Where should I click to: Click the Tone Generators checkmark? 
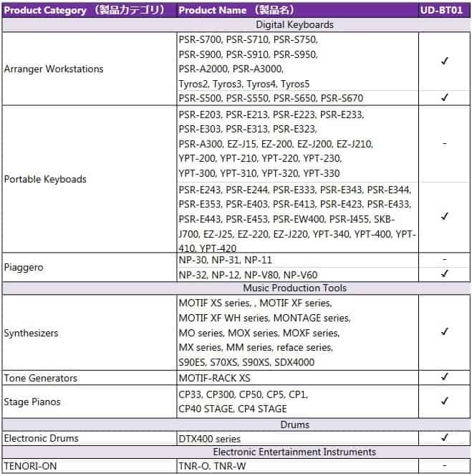[444, 377]
